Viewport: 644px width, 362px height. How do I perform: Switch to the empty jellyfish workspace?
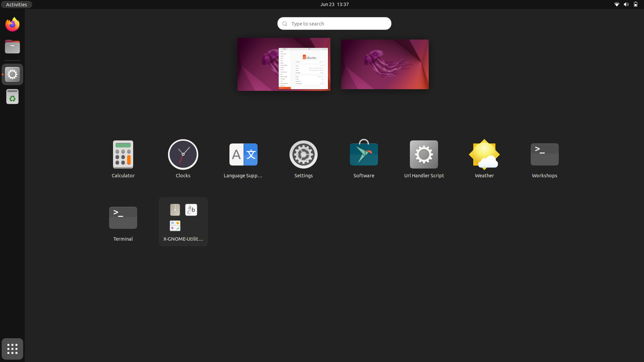click(x=384, y=64)
